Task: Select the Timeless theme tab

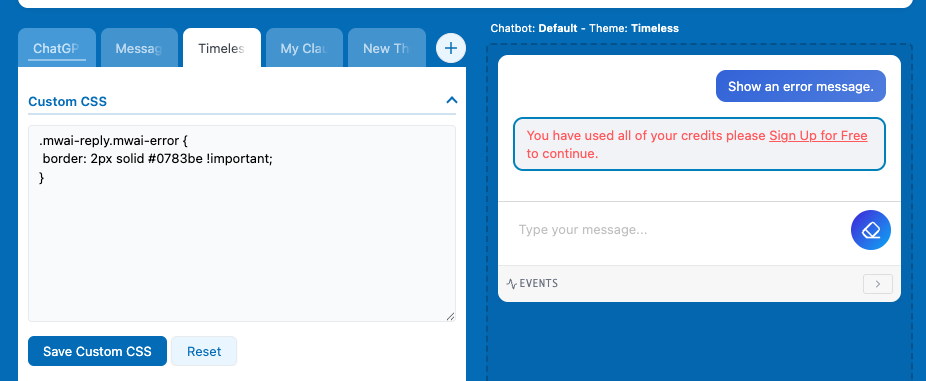Action: click(x=221, y=48)
